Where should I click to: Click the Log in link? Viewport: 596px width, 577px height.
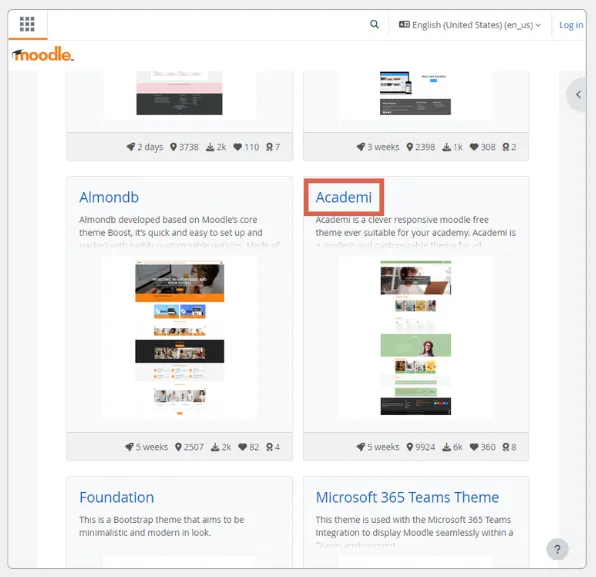coord(571,25)
